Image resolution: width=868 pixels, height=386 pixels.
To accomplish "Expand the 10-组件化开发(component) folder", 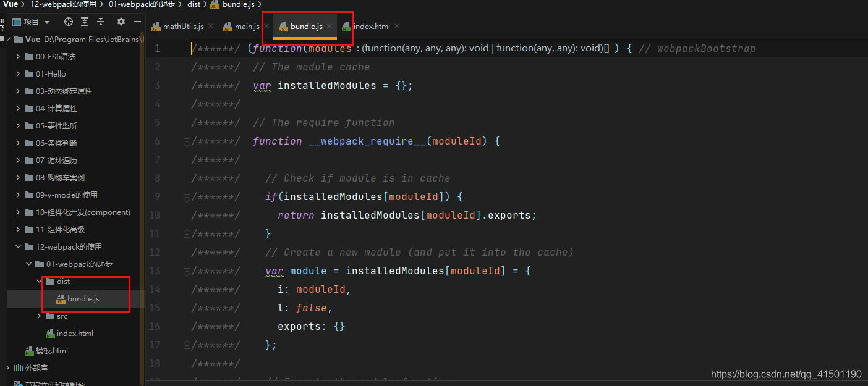I will 18,212.
